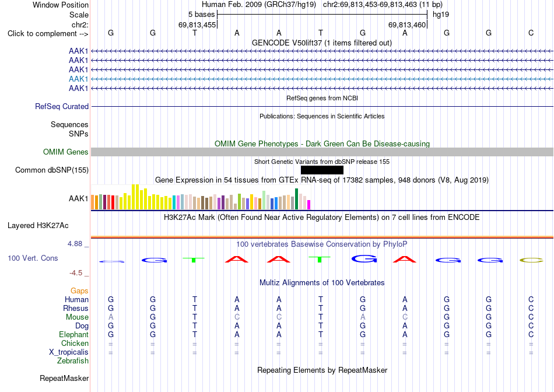Select the 'Human' alignment row label
The image size is (554, 392).
pyautogui.click(x=76, y=299)
